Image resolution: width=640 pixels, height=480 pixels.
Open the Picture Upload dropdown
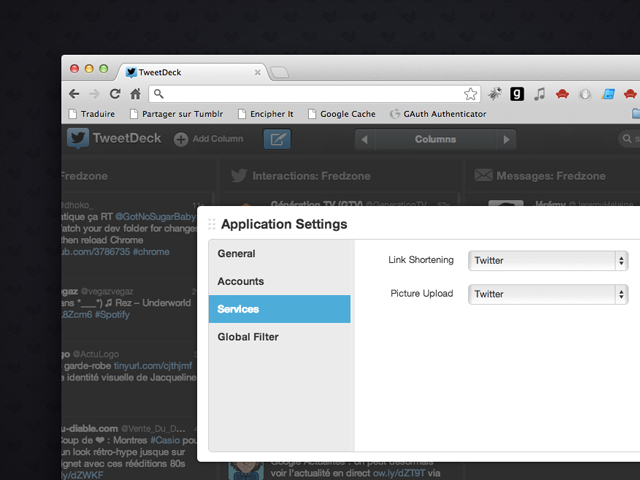pos(548,294)
